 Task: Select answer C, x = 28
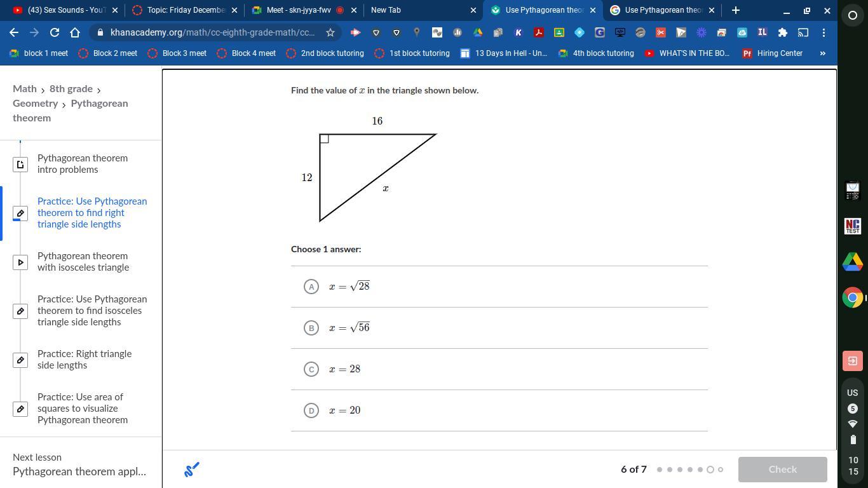pos(499,369)
